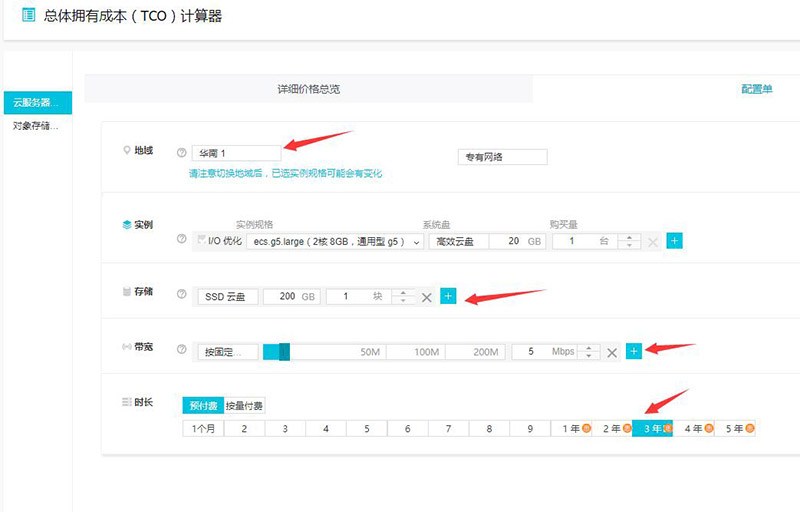Image resolution: width=800 pixels, height=512 pixels.
Task: Click the help icon next to 实例
Action: (181, 240)
